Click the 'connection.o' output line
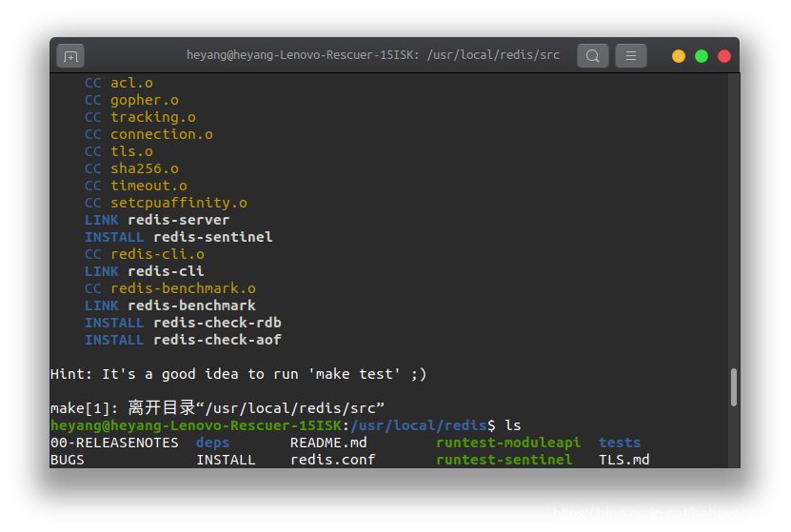Viewport: 791px width, 532px height. 148,134
